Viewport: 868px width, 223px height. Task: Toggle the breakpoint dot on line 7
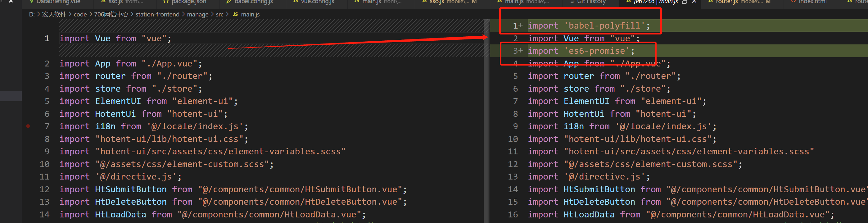point(28,126)
